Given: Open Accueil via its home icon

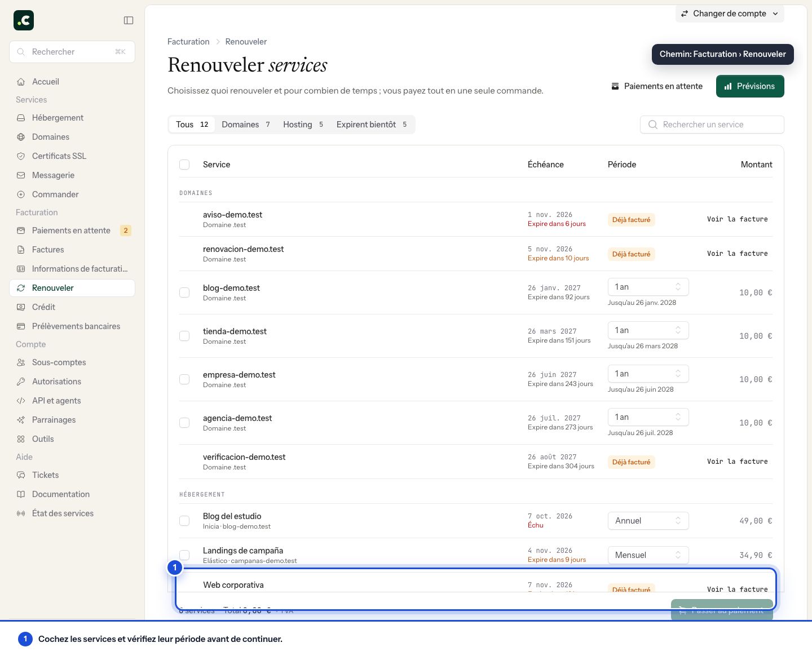Looking at the screenshot, I should (21, 82).
